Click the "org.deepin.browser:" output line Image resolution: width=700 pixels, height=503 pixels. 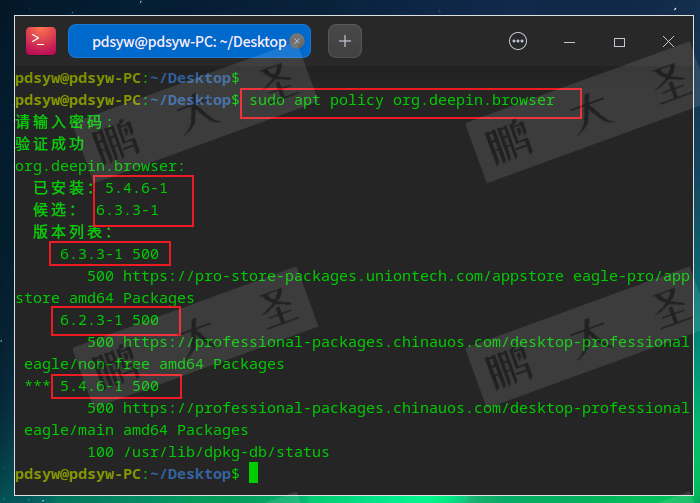coord(100,166)
